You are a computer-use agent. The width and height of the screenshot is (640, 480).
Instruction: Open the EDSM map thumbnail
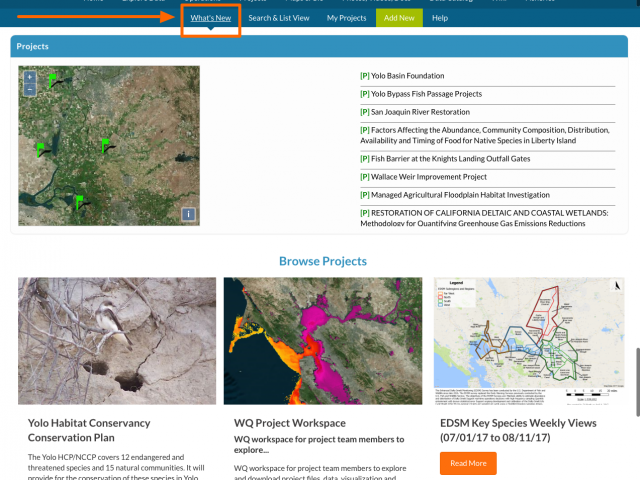pyautogui.click(x=529, y=341)
